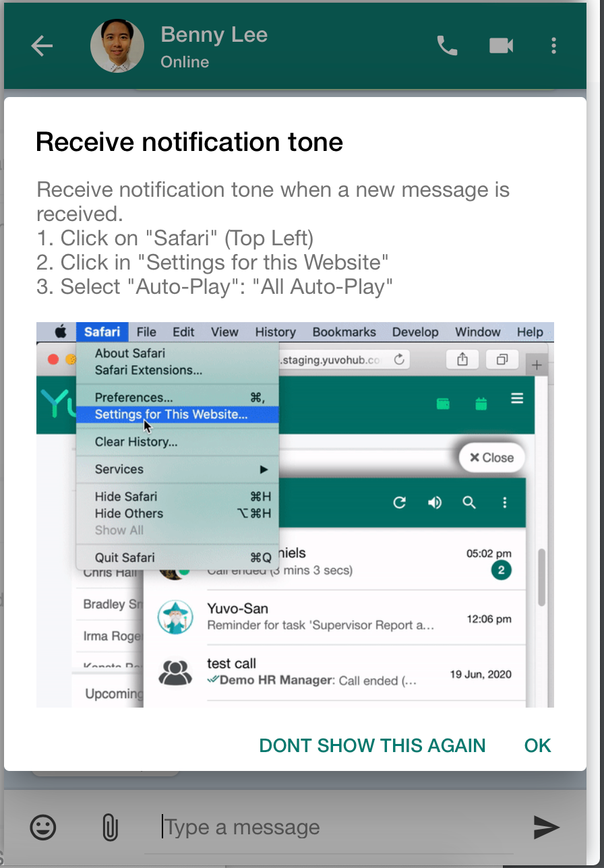
Task: Click the 05:02 pm timestamp
Action: coord(489,553)
